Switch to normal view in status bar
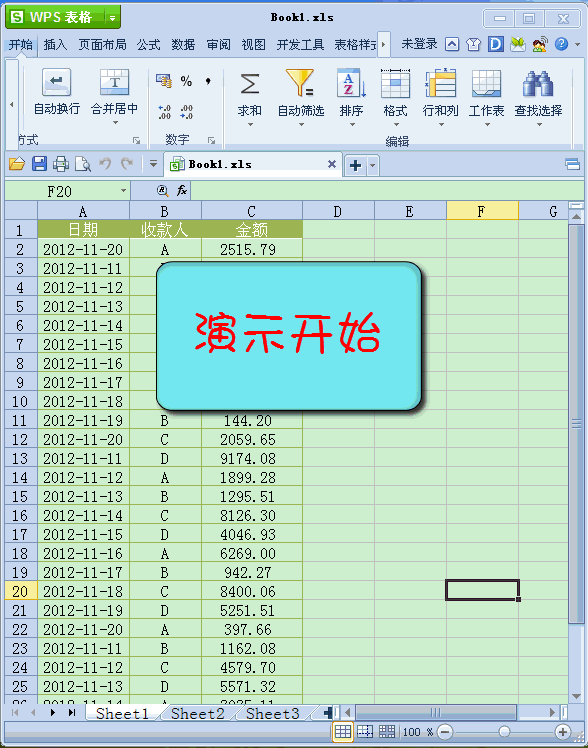 342,731
